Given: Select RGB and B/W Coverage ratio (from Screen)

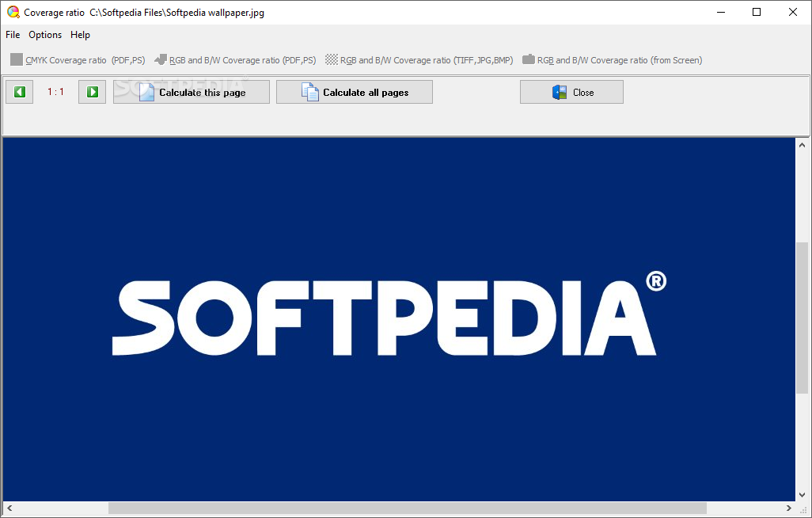Looking at the screenshot, I should [612, 60].
